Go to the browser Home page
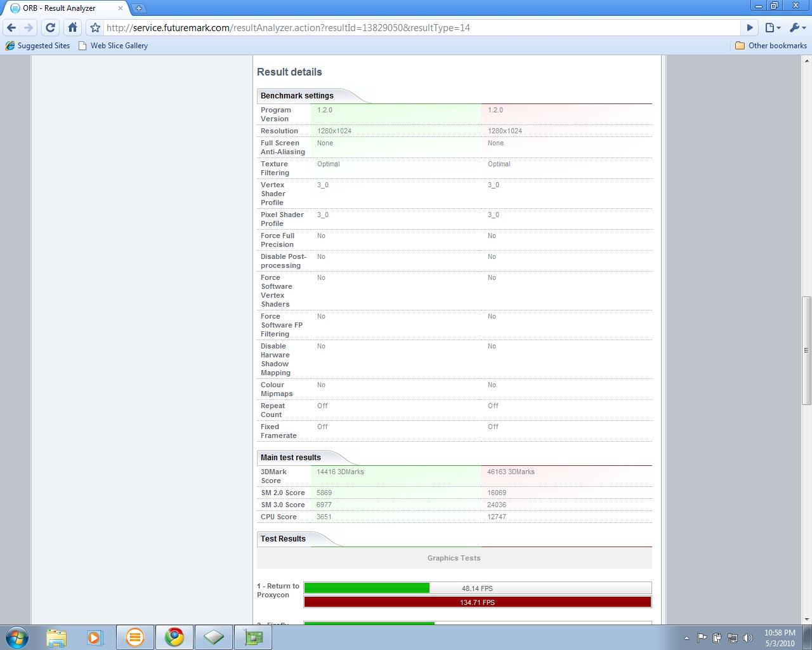 (x=73, y=27)
